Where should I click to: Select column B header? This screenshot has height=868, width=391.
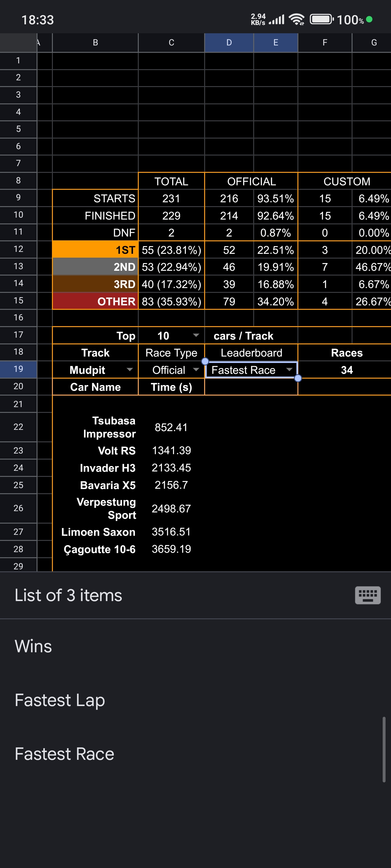pos(95,43)
